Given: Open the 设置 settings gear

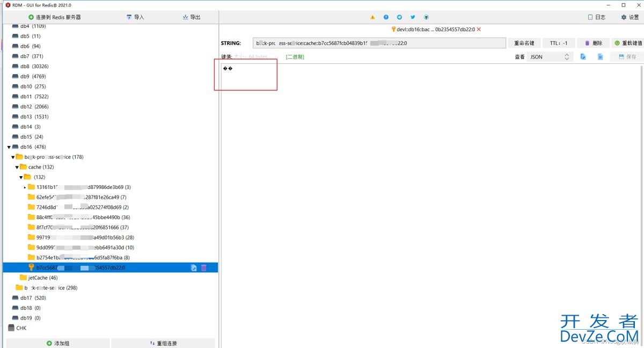Looking at the screenshot, I should pos(631,17).
